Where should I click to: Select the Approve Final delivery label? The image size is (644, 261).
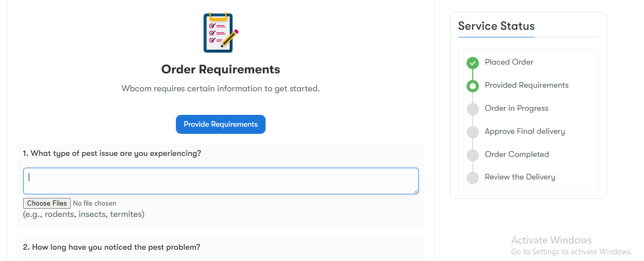pyautogui.click(x=525, y=131)
